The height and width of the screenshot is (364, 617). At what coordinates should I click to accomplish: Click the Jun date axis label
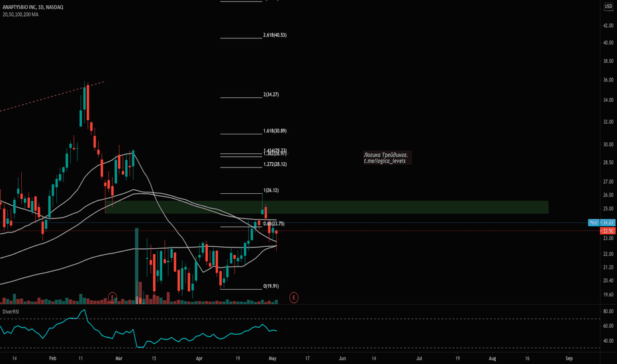(x=342, y=359)
